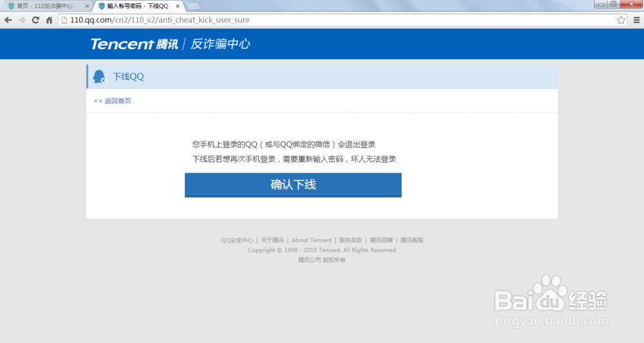Open the About Tencent footer link
Viewport: 644px width, 343px height.
(x=312, y=240)
